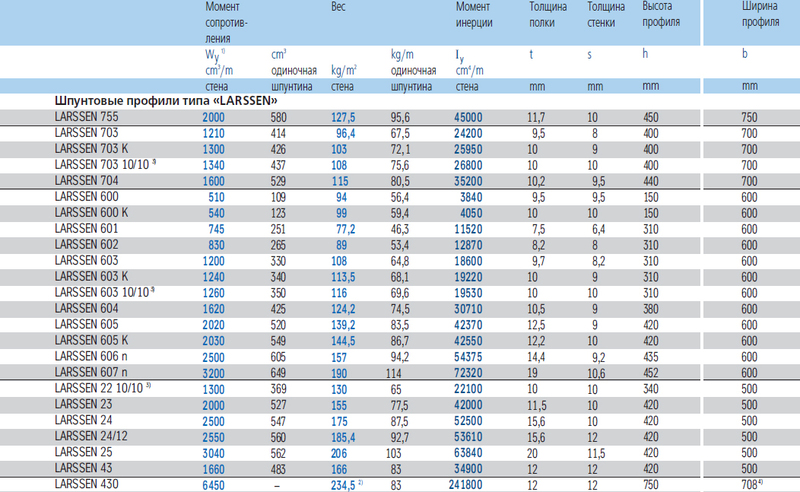This screenshot has width=800, height=492.
Task: Click the row label LARSSEN 755
Action: 86,117
